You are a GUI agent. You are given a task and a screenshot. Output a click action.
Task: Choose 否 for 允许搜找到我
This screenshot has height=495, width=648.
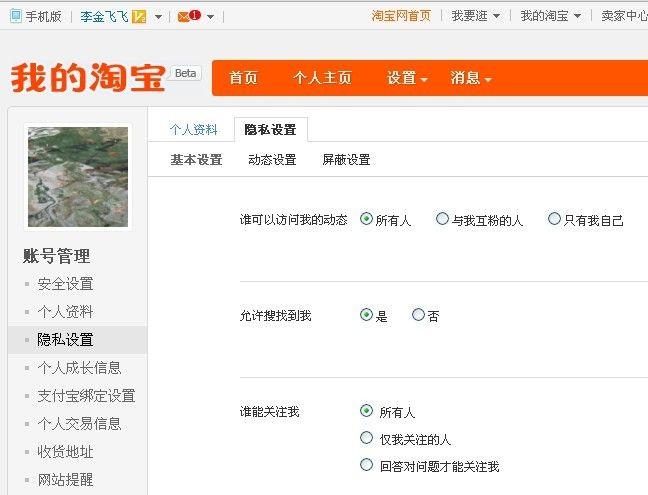(418, 314)
